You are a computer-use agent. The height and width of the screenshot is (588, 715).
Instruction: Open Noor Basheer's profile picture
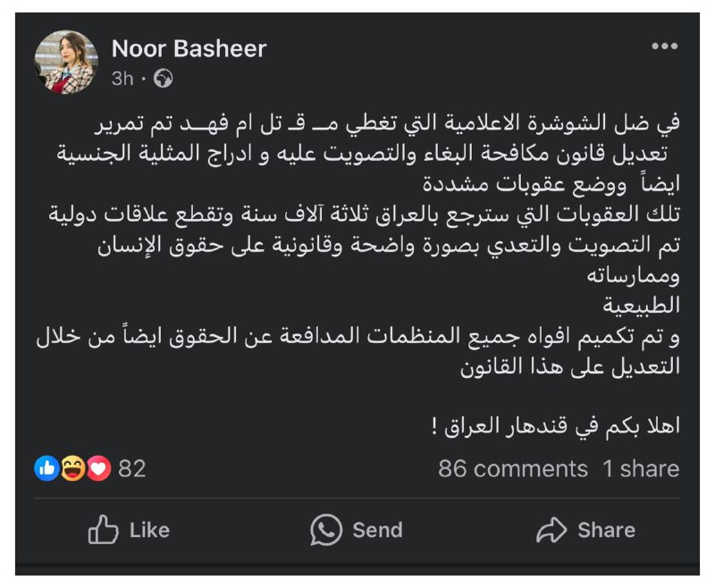pyautogui.click(x=66, y=62)
